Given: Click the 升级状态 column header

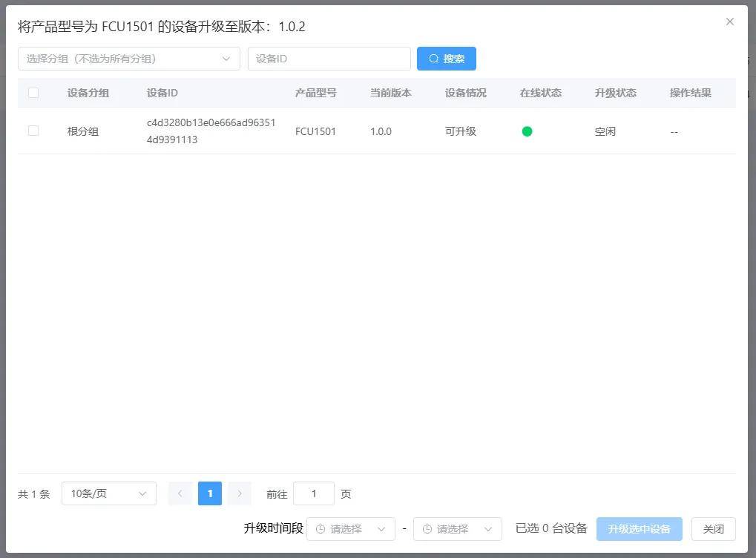Looking at the screenshot, I should click(615, 93).
